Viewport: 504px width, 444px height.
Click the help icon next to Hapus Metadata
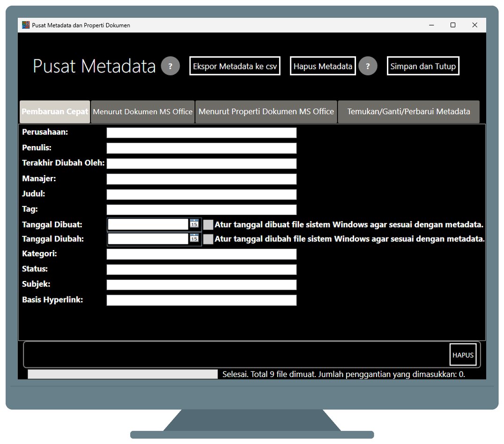click(x=368, y=66)
